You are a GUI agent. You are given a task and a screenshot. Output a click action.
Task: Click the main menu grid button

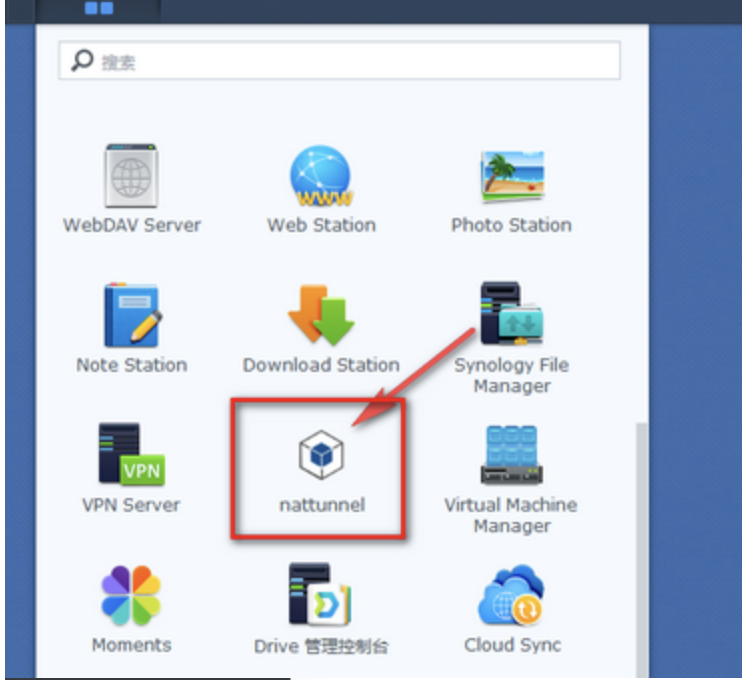tap(98, 8)
